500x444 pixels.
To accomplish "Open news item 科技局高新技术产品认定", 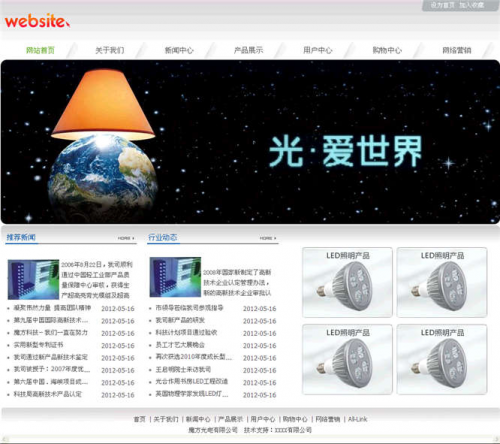I will (48, 394).
